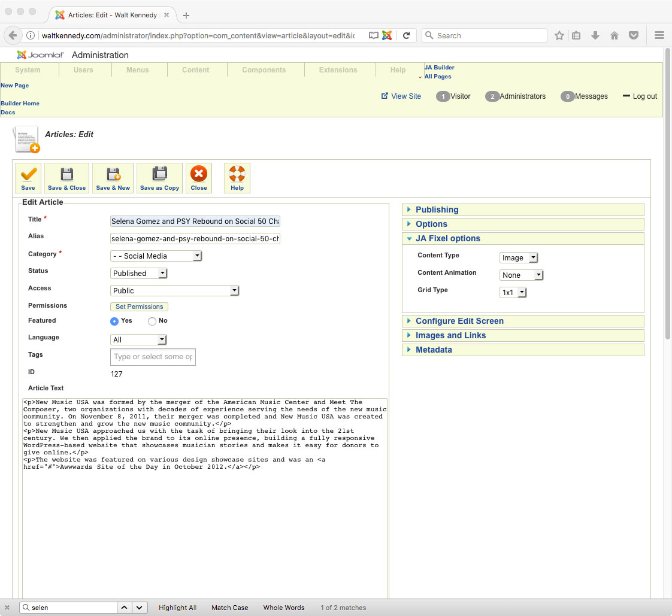Open the Content menu
672x616 pixels.
(x=196, y=70)
